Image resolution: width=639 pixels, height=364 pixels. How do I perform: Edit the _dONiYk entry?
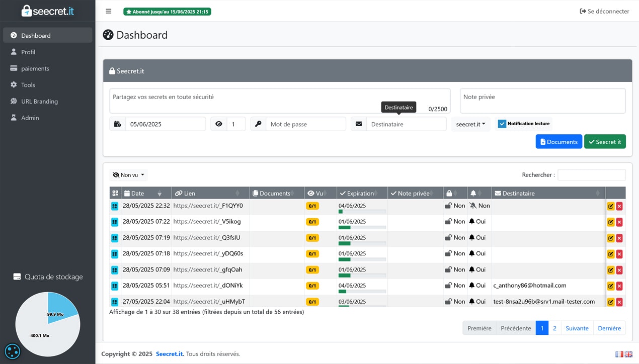pyautogui.click(x=611, y=286)
